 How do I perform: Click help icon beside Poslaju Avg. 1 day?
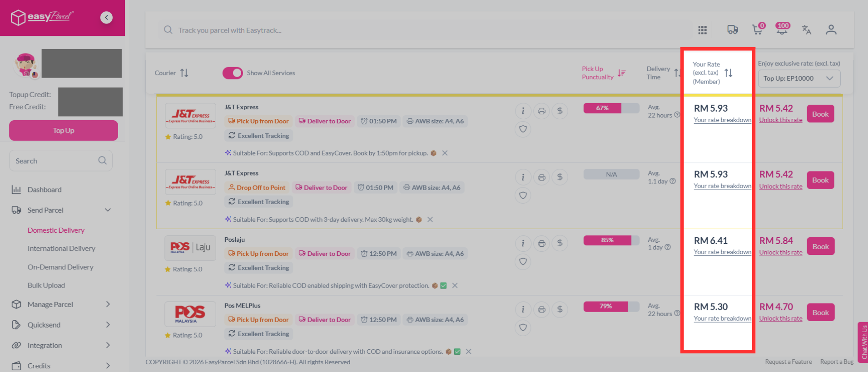tap(668, 247)
